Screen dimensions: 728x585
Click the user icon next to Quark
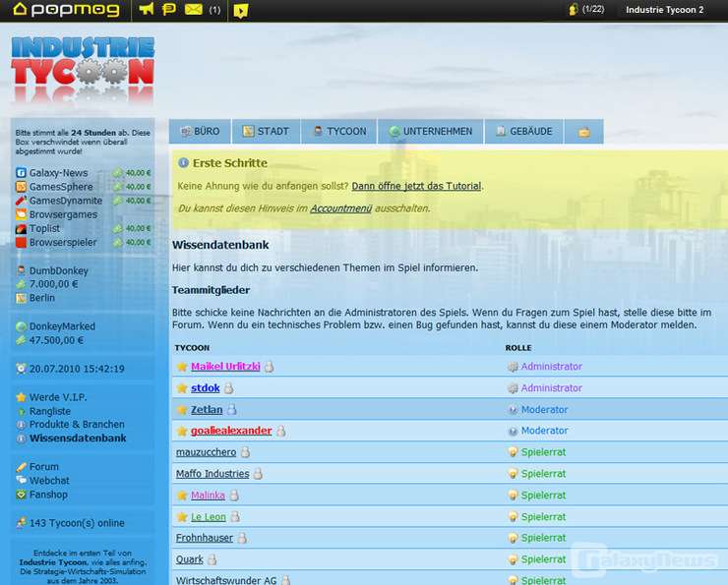(212, 560)
